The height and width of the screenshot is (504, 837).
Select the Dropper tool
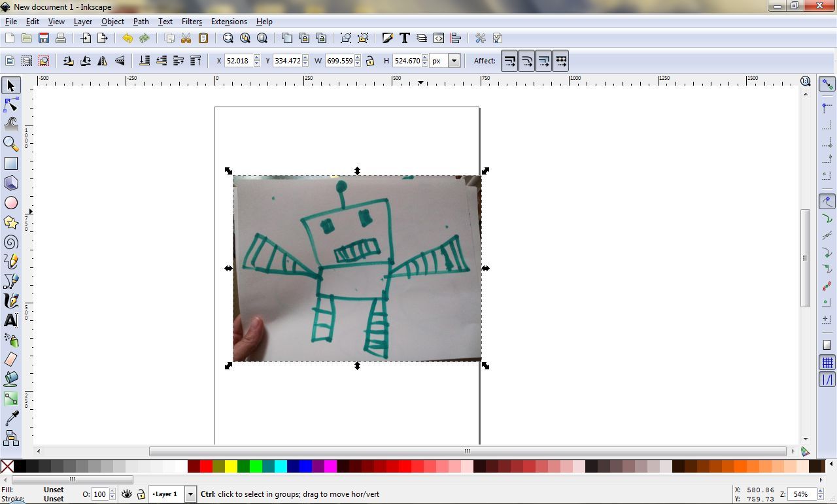[10, 417]
